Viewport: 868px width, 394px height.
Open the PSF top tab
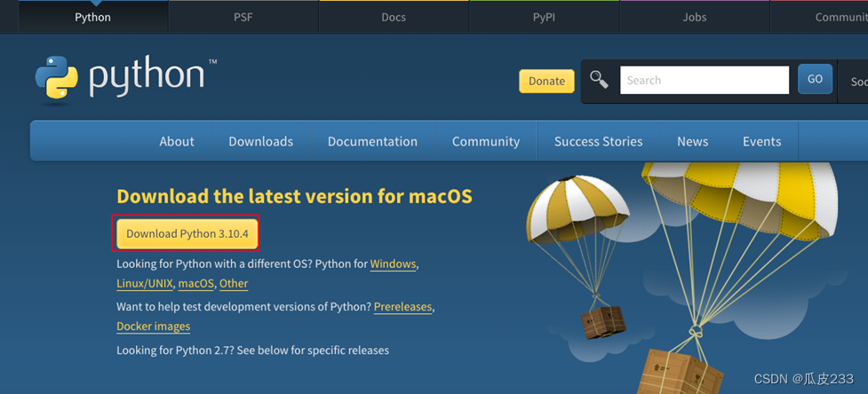pyautogui.click(x=243, y=17)
